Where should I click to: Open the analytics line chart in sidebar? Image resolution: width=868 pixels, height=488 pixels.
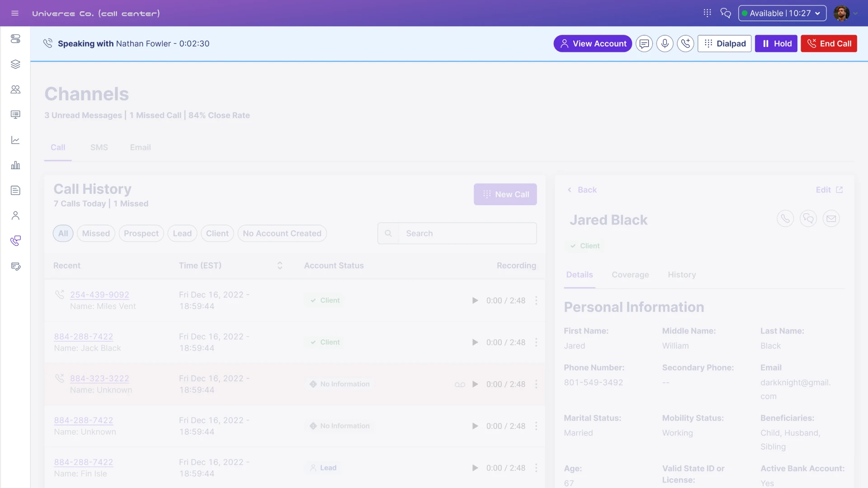point(15,140)
